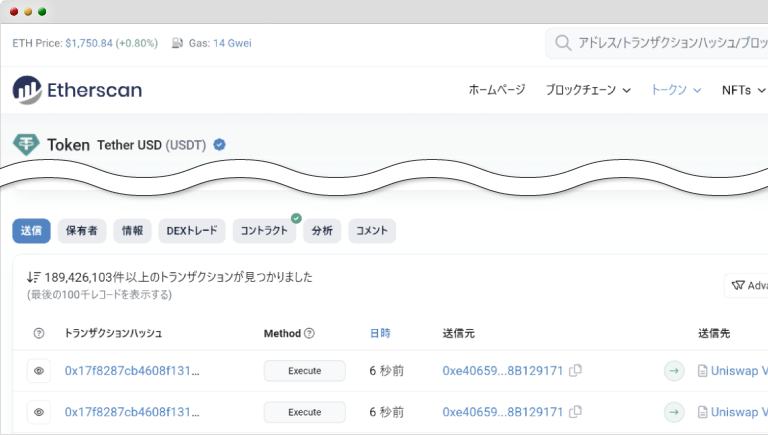Open the NFTs dropdown menu
This screenshot has width=768, height=435.
[x=743, y=90]
